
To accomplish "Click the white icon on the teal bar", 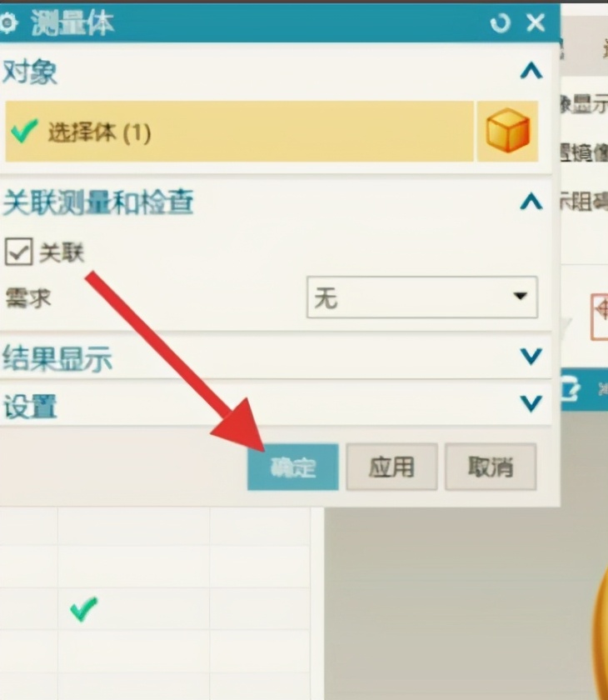I will pyautogui.click(x=571, y=390).
